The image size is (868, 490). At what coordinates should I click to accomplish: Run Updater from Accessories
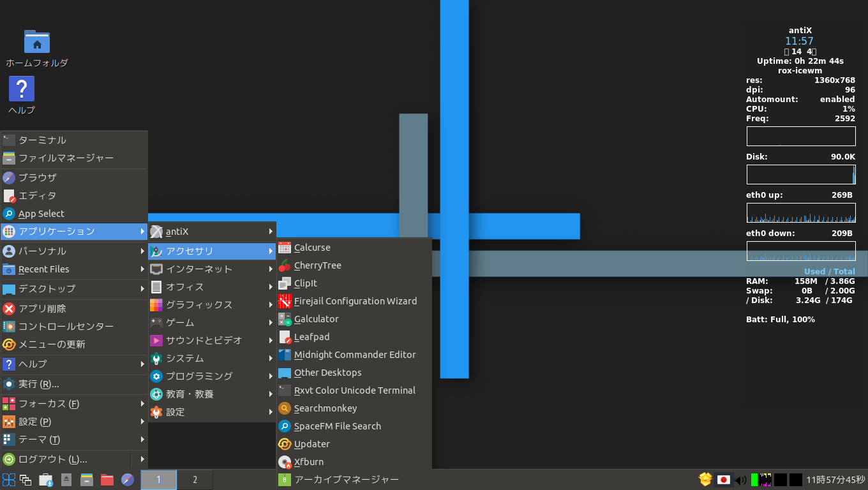[354, 444]
